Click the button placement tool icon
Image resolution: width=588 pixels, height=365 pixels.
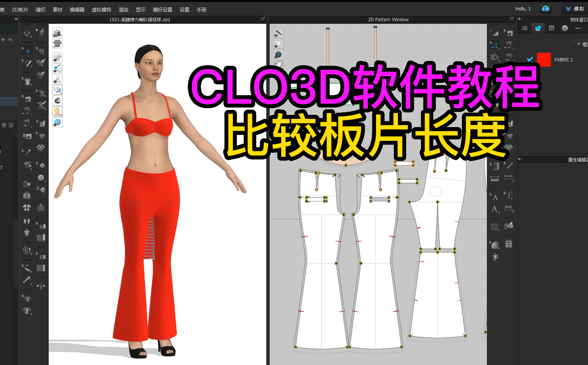tap(41, 178)
